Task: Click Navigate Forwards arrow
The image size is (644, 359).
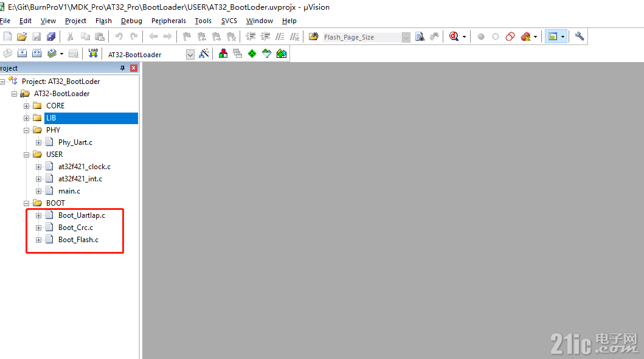Action: (x=168, y=37)
